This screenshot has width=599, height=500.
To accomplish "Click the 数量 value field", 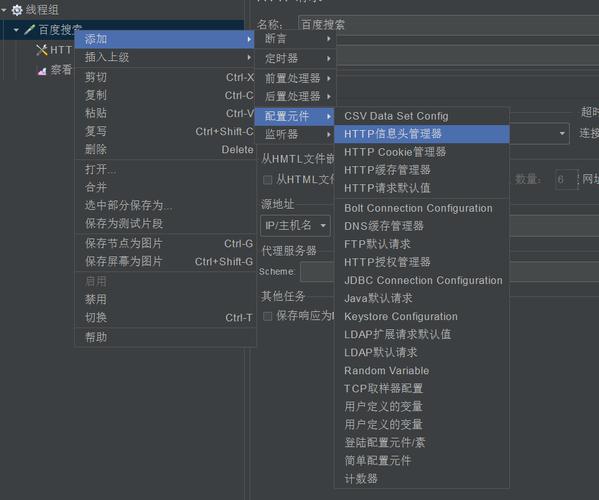I will [x=567, y=179].
